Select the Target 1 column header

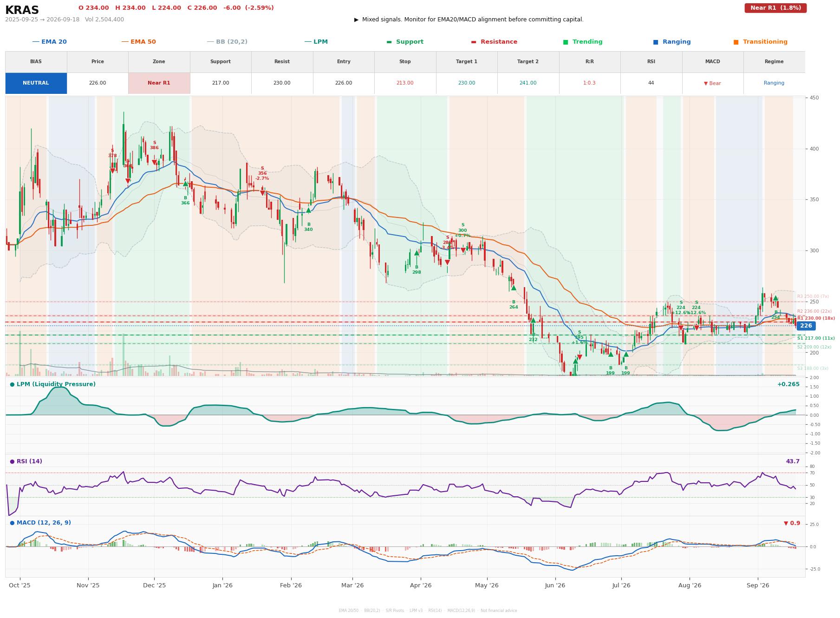[466, 62]
